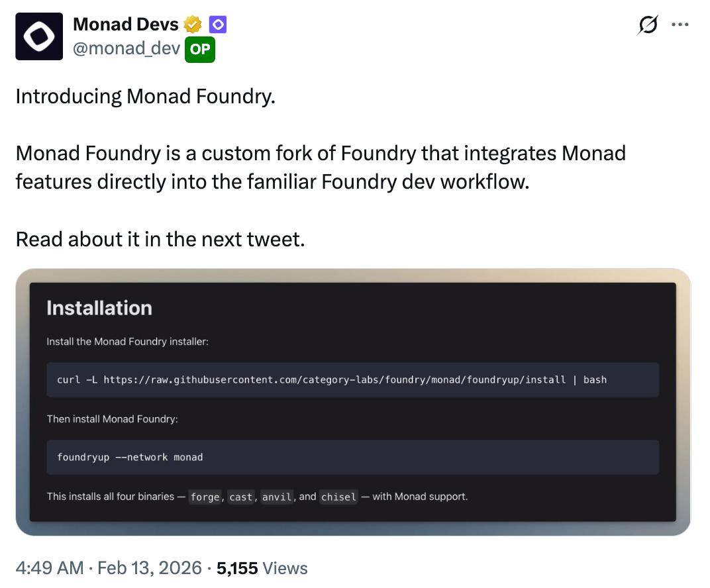This screenshot has width=710, height=588.
Task: Click the curl install command block
Action: [x=331, y=379]
